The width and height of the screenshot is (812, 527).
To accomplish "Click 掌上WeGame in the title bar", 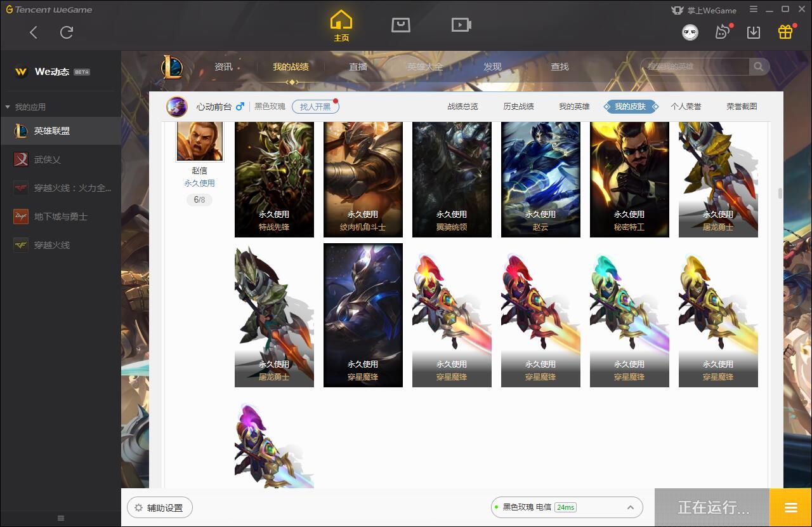I will (704, 10).
